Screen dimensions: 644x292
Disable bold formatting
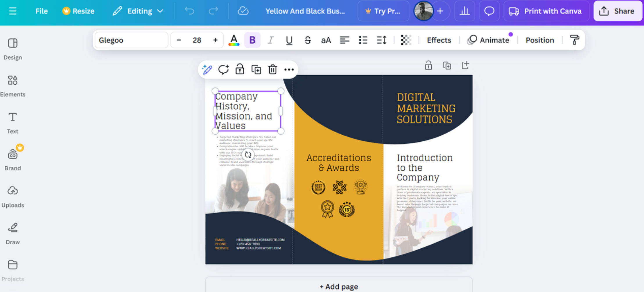click(x=252, y=40)
